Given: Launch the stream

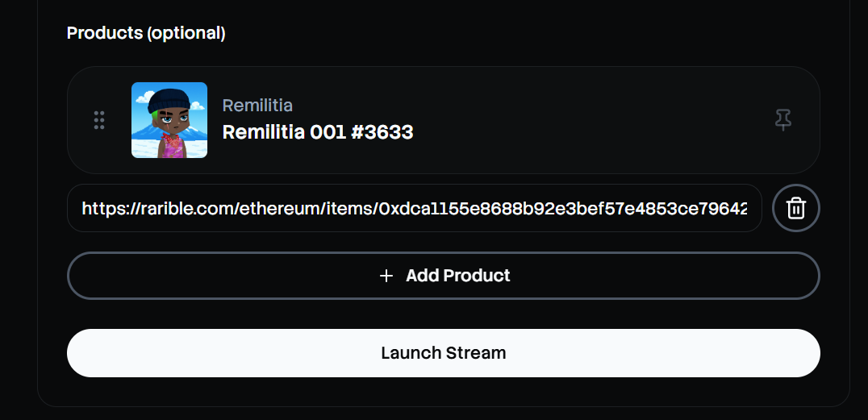Looking at the screenshot, I should (x=443, y=353).
